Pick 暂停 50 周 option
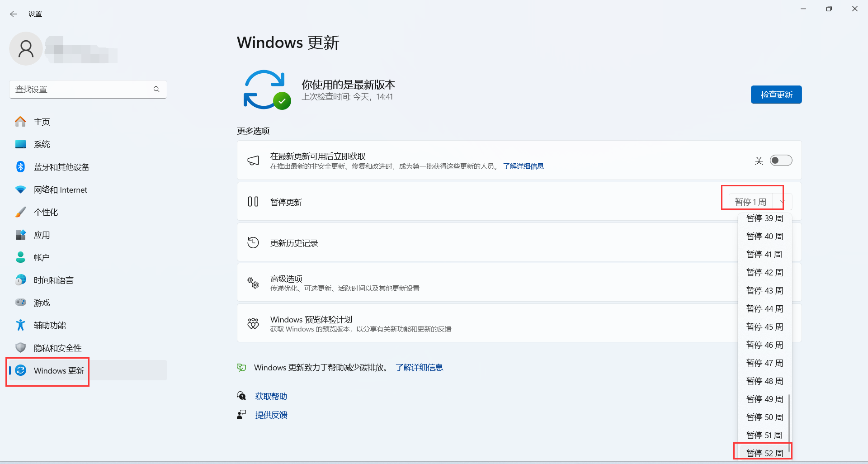Image resolution: width=868 pixels, height=464 pixels. pos(764,417)
